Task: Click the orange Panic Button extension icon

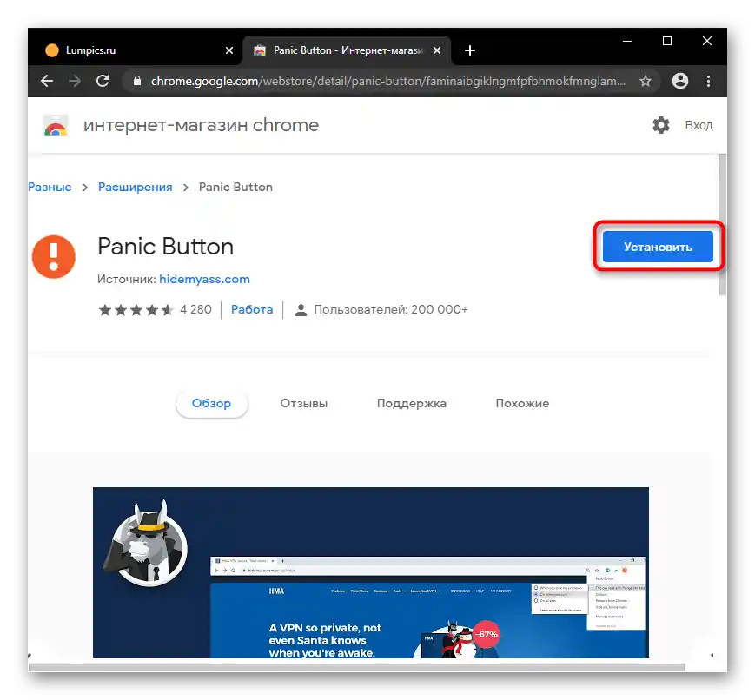Action: click(x=54, y=256)
